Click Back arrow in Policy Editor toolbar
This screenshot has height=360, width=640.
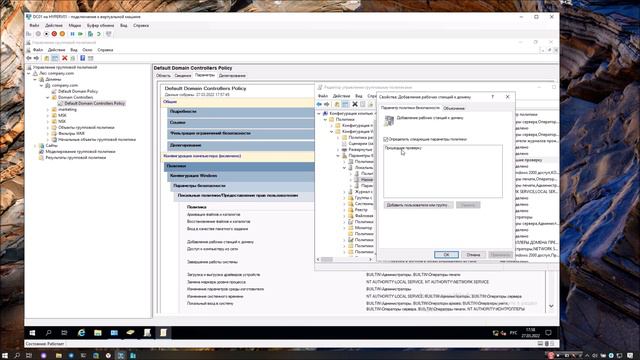(320, 104)
